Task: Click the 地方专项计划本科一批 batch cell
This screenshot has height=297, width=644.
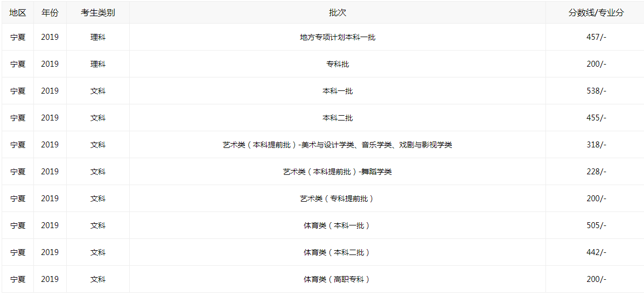Action: [337, 37]
